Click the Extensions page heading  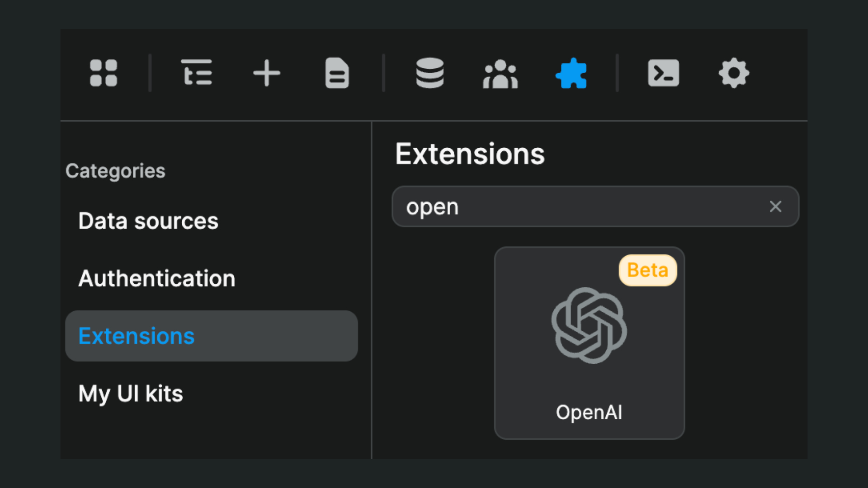[x=470, y=154]
